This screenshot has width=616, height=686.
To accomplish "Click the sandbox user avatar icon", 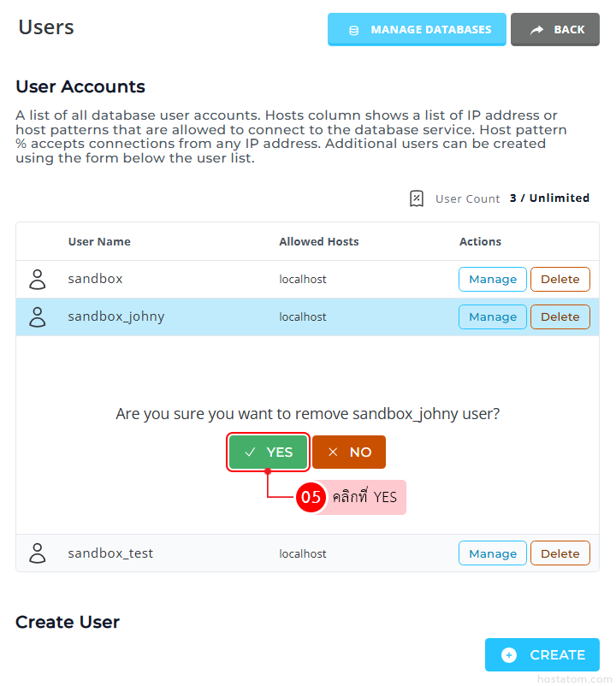I will (37, 279).
